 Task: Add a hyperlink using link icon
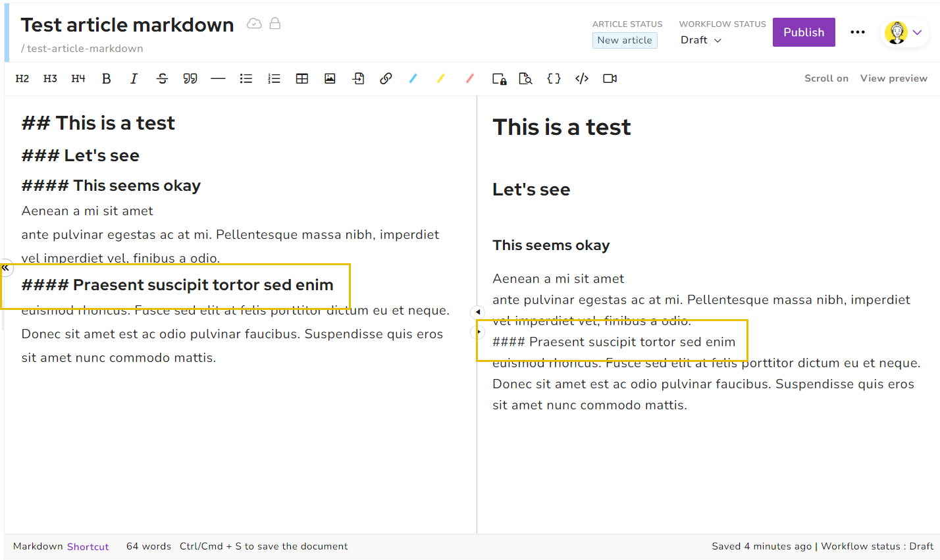(x=386, y=79)
